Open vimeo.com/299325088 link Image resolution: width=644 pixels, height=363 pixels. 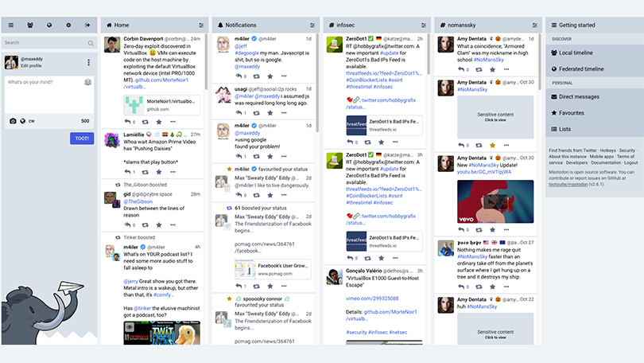point(372,299)
